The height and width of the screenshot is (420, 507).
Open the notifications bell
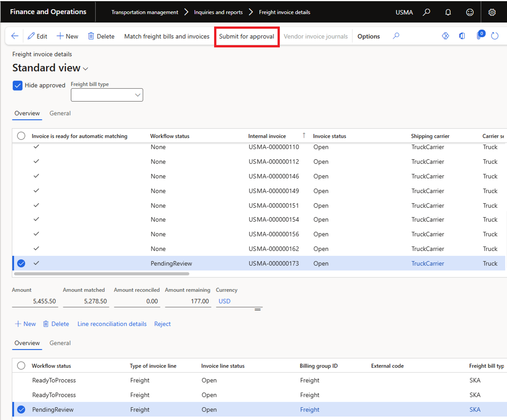tap(448, 12)
